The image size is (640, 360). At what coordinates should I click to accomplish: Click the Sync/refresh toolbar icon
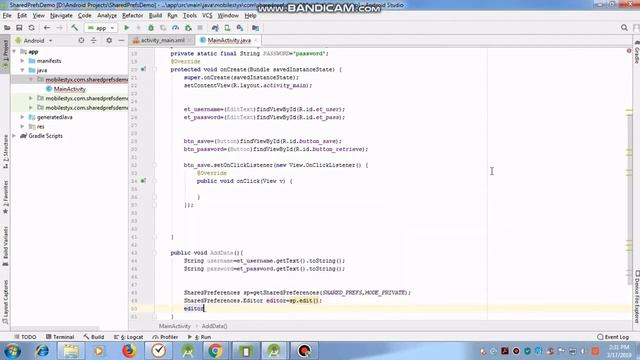point(31,28)
